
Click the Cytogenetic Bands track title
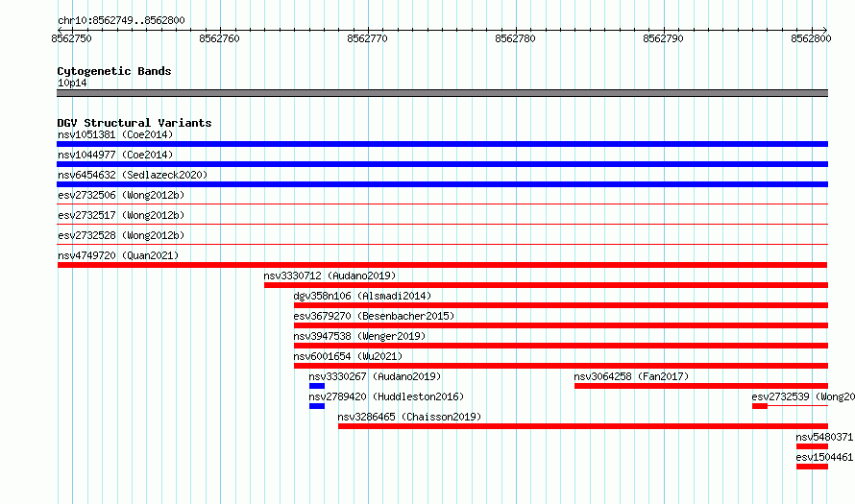[x=114, y=71]
